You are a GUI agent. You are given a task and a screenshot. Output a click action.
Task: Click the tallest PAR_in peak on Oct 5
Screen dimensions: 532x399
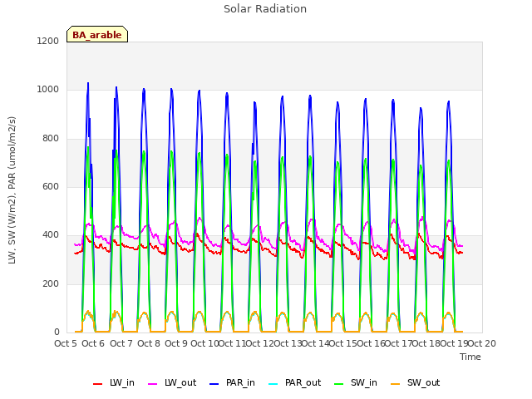pyautogui.click(x=88, y=83)
